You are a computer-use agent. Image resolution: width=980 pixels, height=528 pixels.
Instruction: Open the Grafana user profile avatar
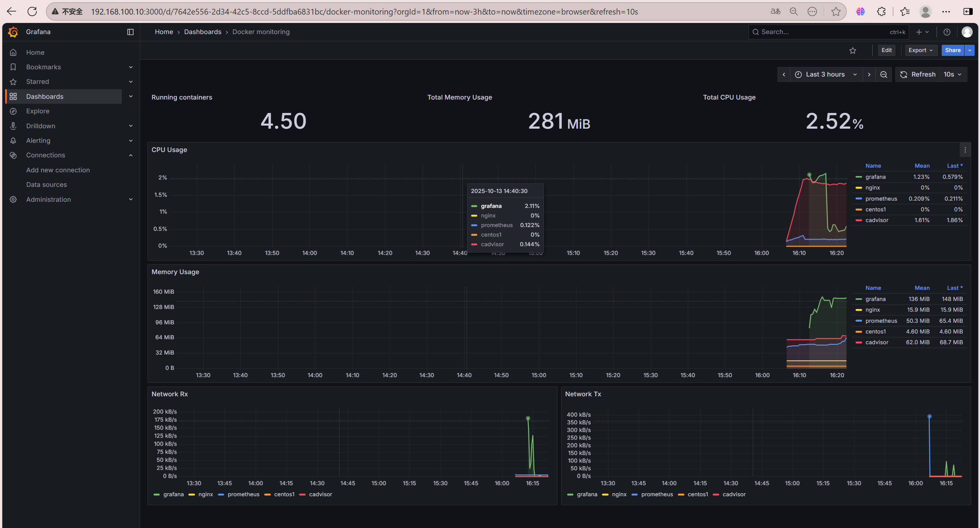point(967,32)
